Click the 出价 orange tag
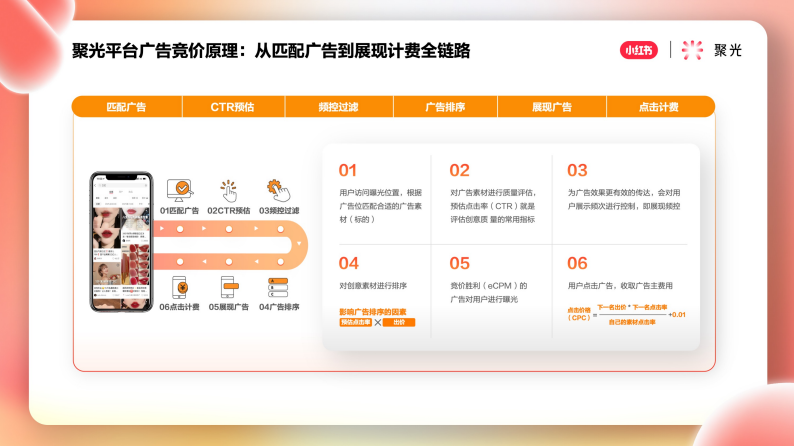The width and height of the screenshot is (794, 446). (399, 322)
